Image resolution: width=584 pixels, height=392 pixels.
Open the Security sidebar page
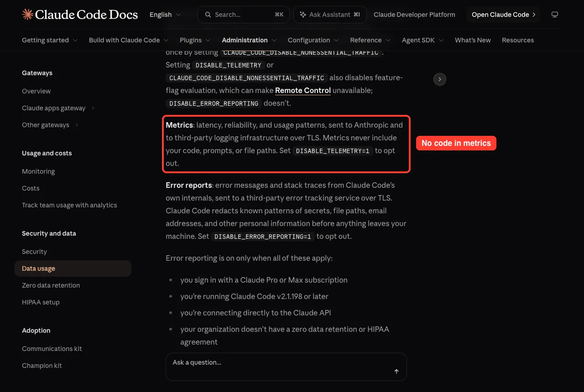click(73, 252)
